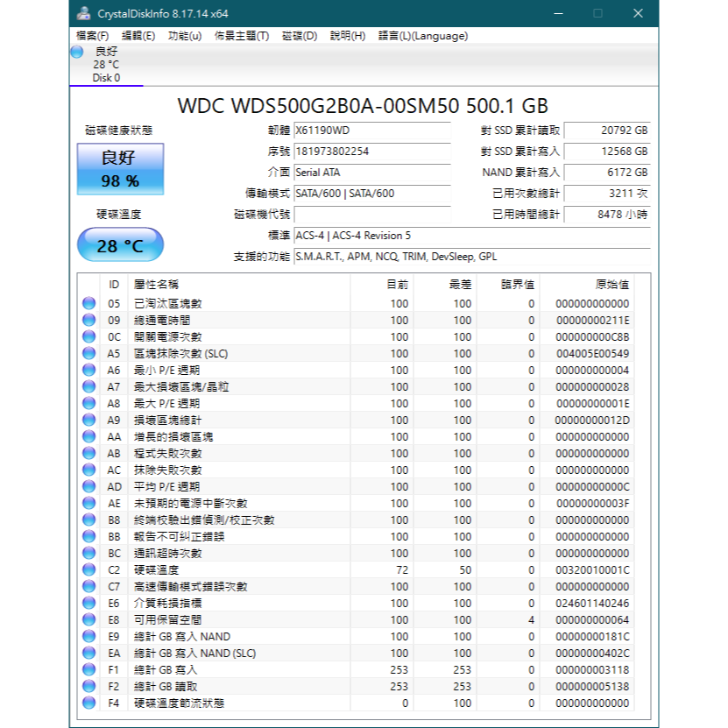The image size is (728, 728).
Task: Click the status orb for attribute C7
Action: (x=88, y=586)
